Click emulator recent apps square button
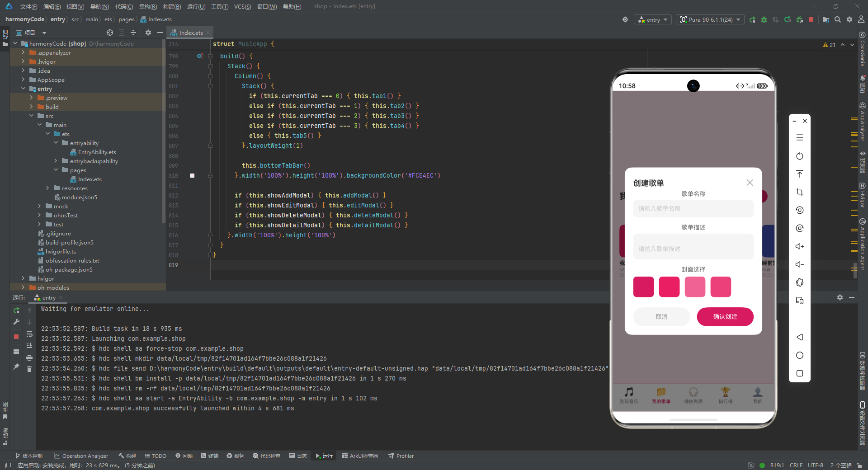Viewport: 868px width, 470px height. [x=800, y=373]
